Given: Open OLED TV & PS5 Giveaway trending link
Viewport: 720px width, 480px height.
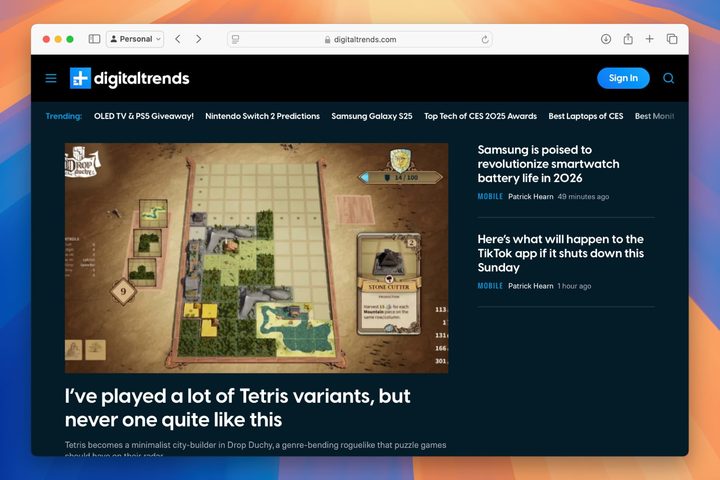Looking at the screenshot, I should tap(144, 116).
